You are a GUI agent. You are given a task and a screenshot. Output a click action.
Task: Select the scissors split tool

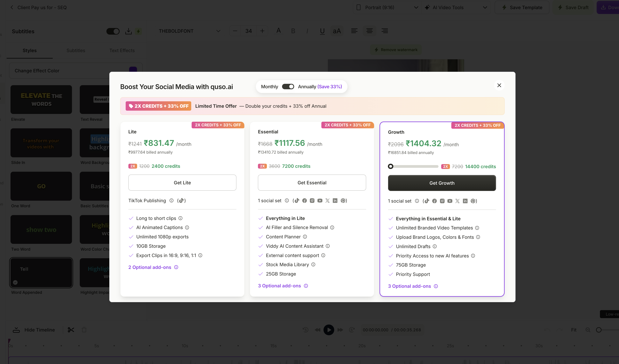[x=71, y=330]
